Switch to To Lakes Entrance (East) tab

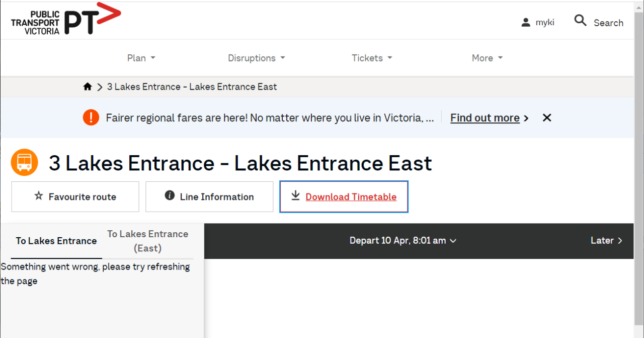[x=147, y=241]
